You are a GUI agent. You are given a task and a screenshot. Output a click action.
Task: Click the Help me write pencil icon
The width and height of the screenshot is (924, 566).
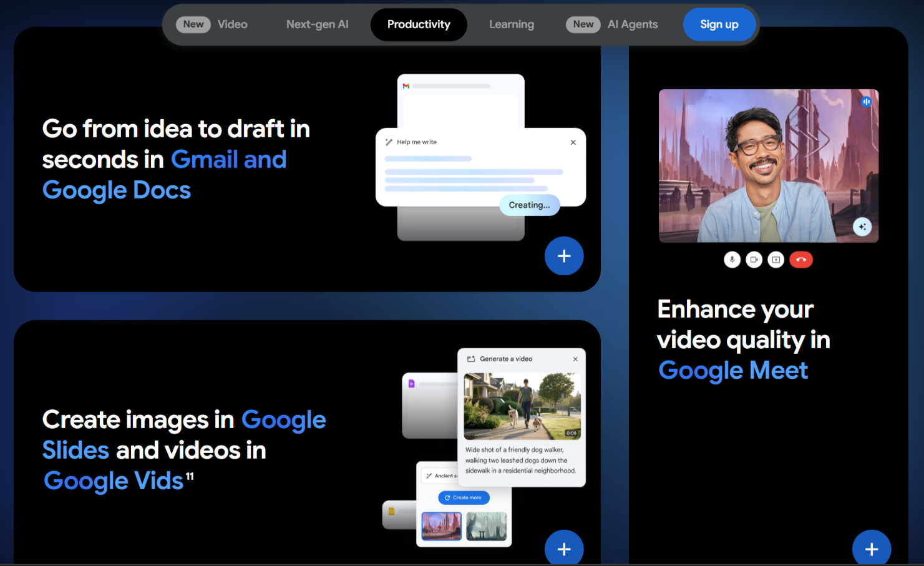[389, 142]
